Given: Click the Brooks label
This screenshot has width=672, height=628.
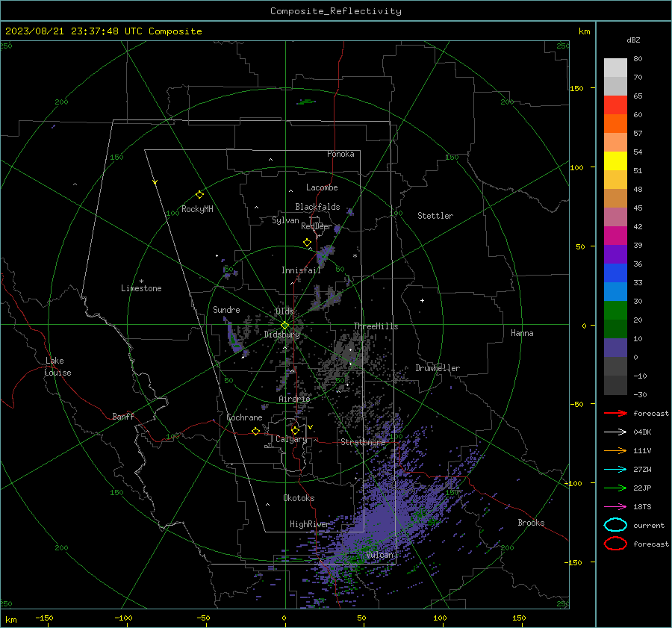Looking at the screenshot, I should coord(531,523).
